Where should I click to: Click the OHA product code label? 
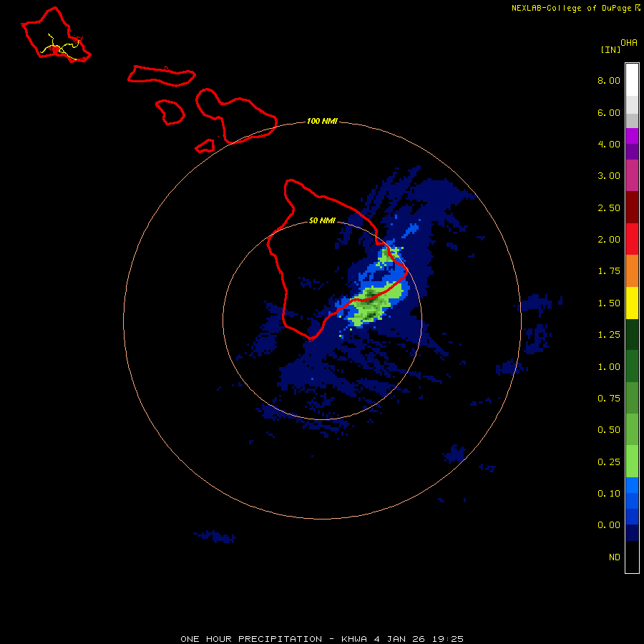point(629,43)
